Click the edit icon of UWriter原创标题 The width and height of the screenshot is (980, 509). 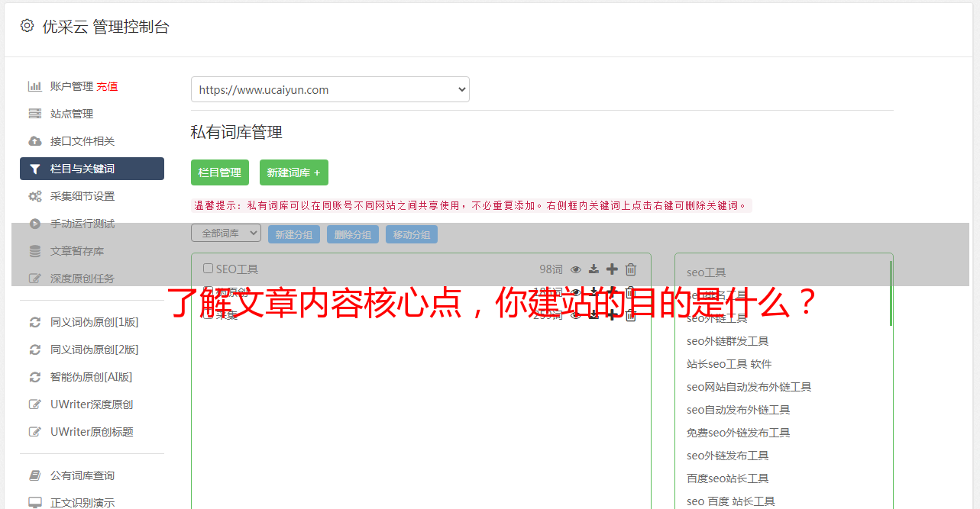coord(34,432)
